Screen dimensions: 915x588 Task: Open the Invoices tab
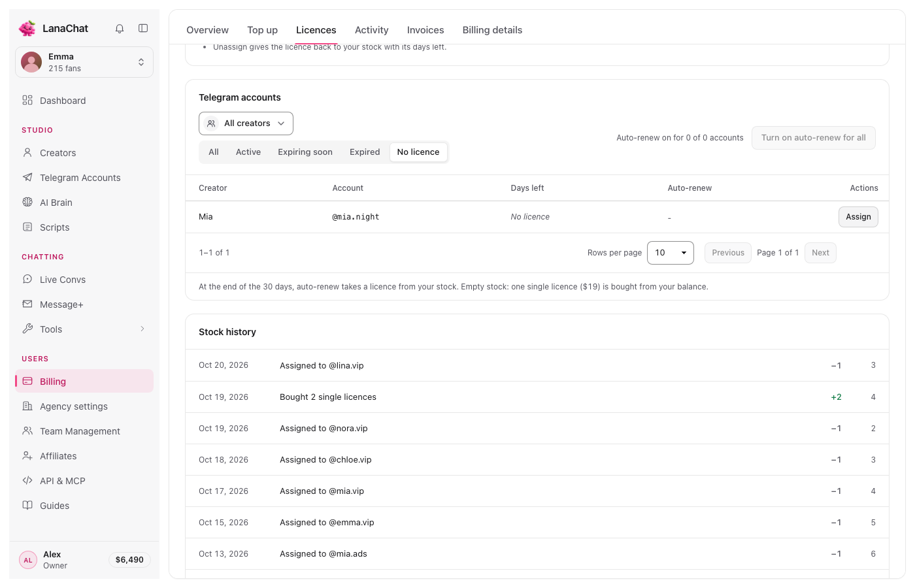(425, 30)
